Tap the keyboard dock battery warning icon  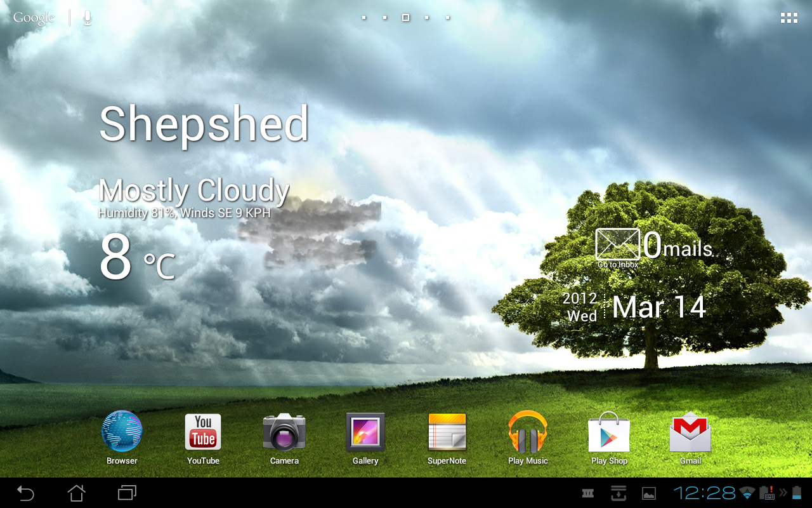766,493
